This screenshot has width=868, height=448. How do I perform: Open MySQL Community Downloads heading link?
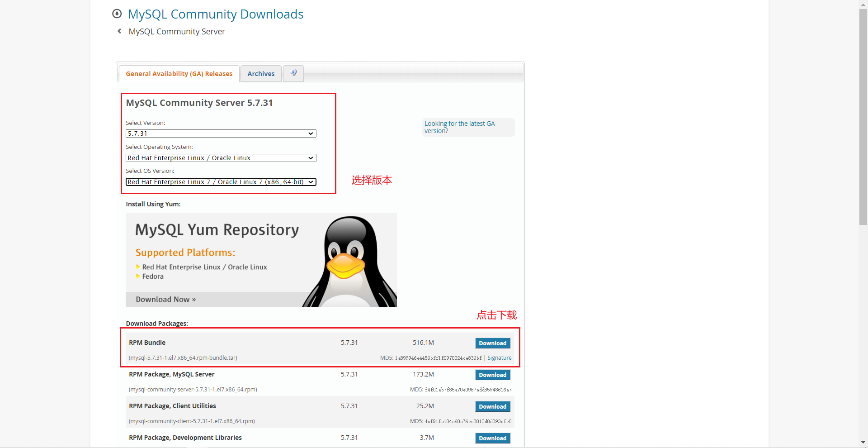click(x=216, y=14)
